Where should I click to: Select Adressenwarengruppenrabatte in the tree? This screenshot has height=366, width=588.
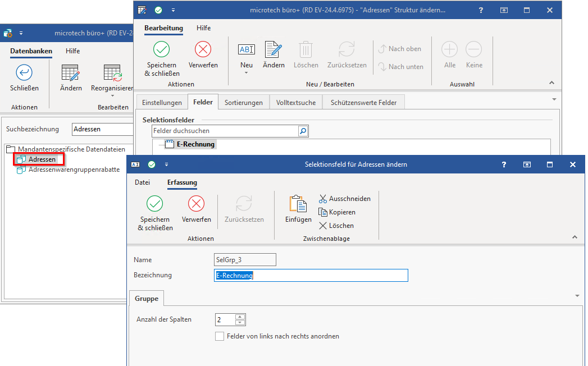tap(74, 170)
